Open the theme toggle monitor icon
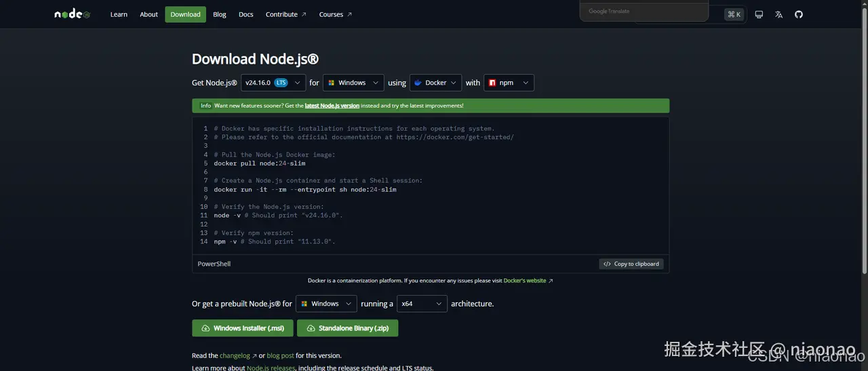This screenshot has height=371, width=868. 759,14
